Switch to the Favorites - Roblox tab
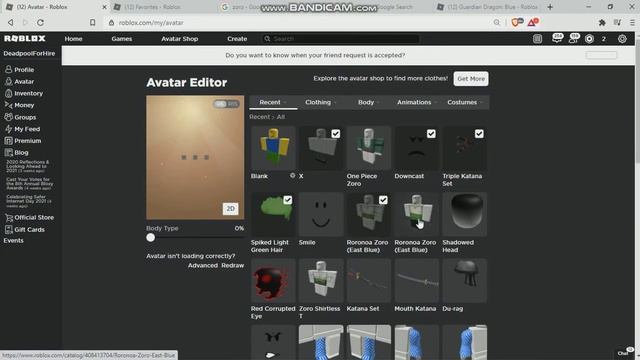 163,7
